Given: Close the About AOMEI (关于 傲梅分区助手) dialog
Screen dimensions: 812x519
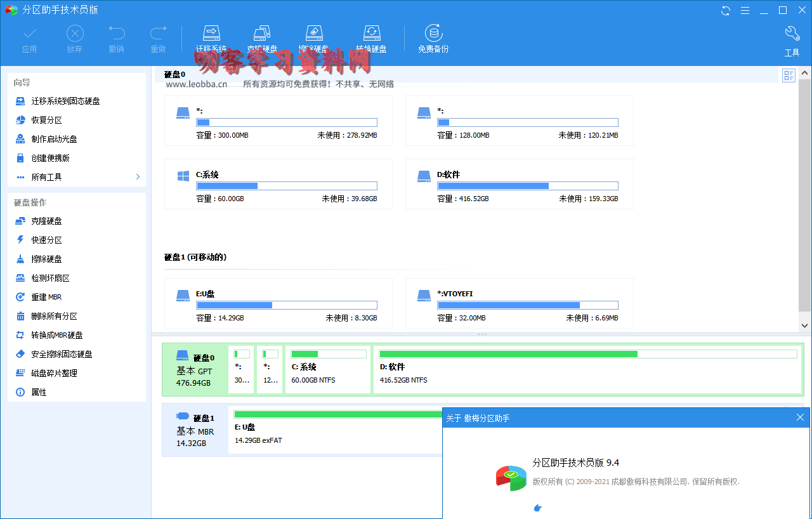Looking at the screenshot, I should pos(800,417).
